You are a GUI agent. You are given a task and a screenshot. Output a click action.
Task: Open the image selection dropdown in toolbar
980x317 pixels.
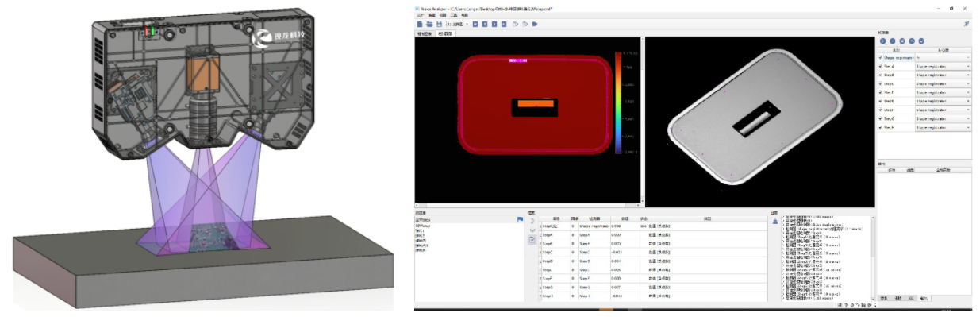tap(458, 24)
